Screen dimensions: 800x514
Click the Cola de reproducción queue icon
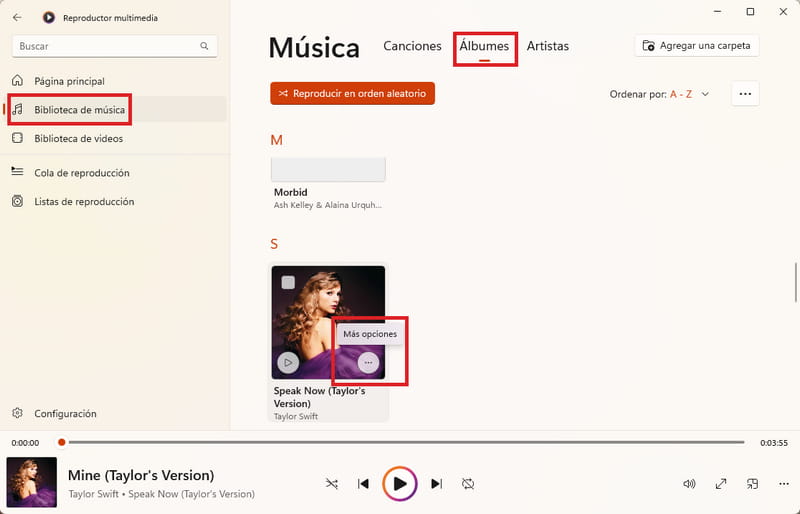tap(17, 172)
